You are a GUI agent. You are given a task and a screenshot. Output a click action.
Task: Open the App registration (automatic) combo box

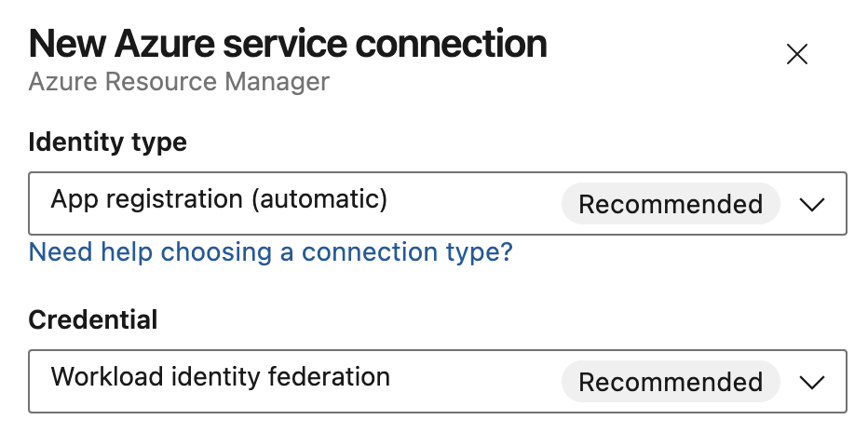click(x=438, y=203)
